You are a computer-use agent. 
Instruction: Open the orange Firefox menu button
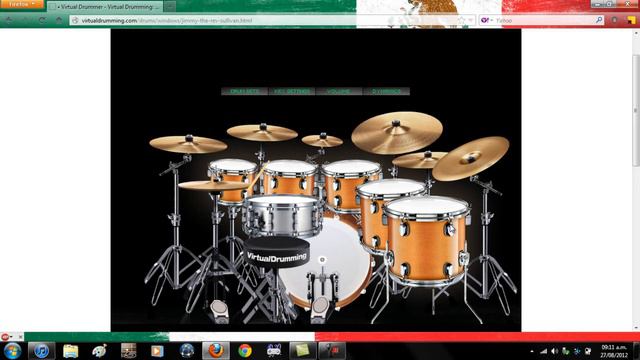[21, 4]
